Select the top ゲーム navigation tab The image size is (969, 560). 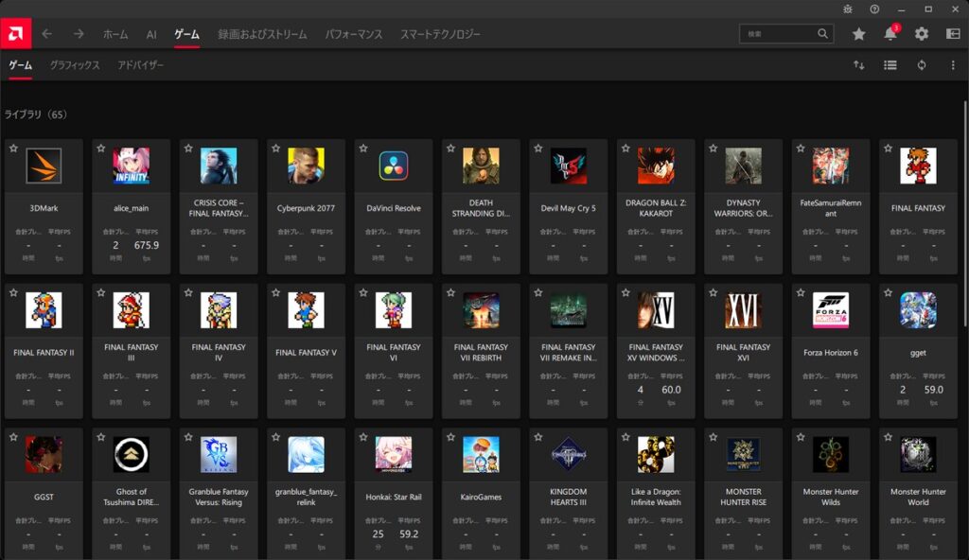tap(186, 35)
